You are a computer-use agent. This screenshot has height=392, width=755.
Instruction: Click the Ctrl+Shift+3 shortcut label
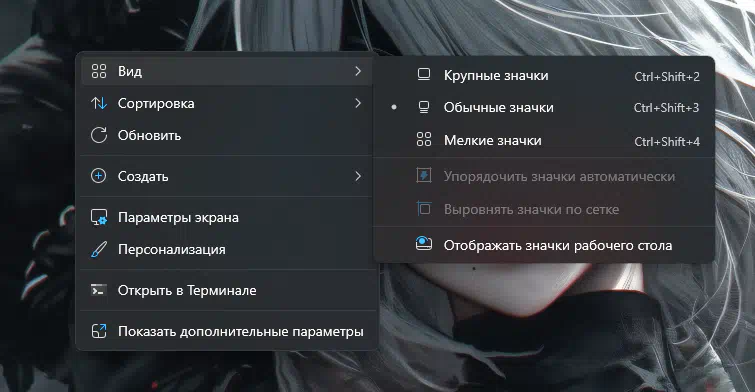coord(666,108)
